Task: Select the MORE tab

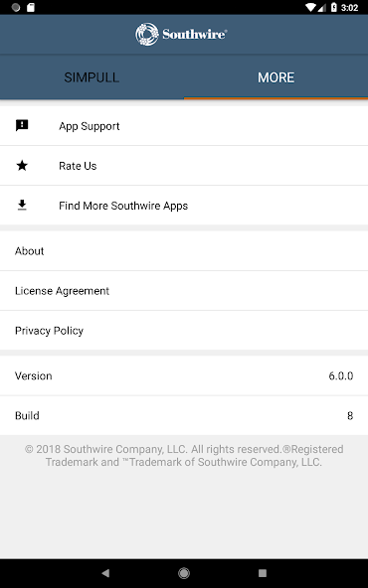Action: click(276, 77)
